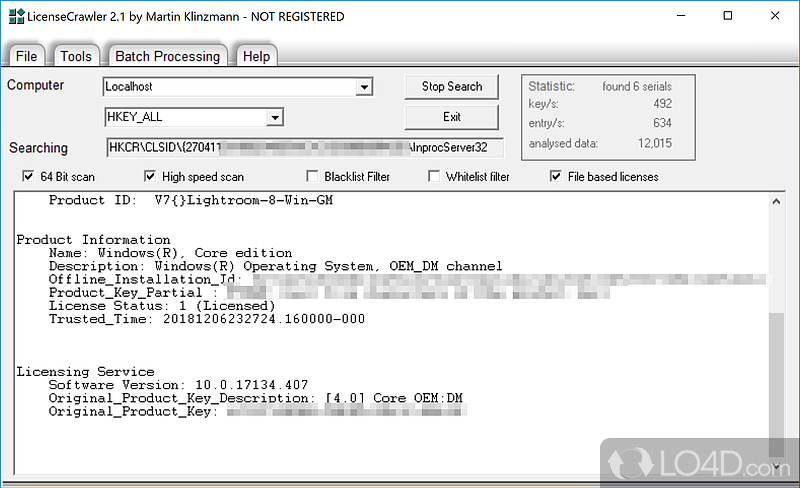Toggle the High speed scan checkbox

click(x=149, y=177)
